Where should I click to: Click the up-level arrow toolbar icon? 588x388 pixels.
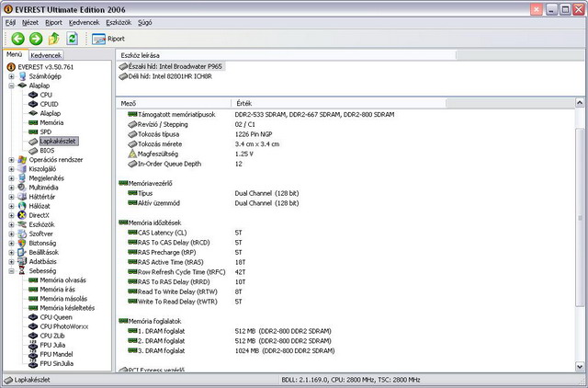pos(54,39)
